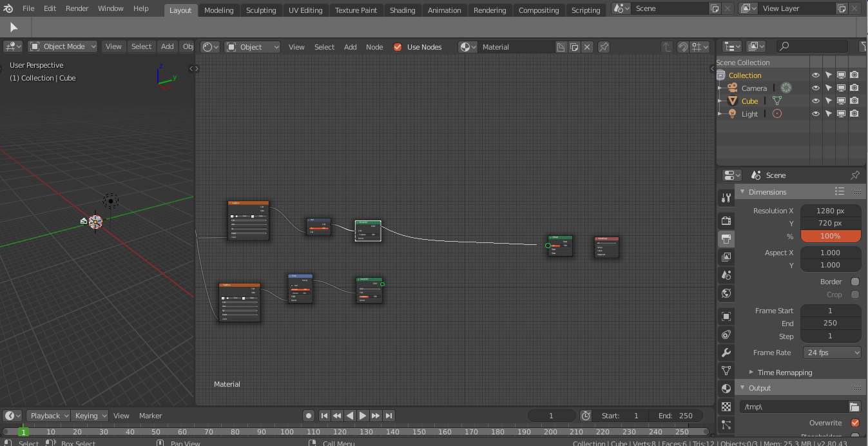Image resolution: width=868 pixels, height=446 pixels.
Task: Open the Modifiers wrench tab icon
Action: tap(726, 353)
